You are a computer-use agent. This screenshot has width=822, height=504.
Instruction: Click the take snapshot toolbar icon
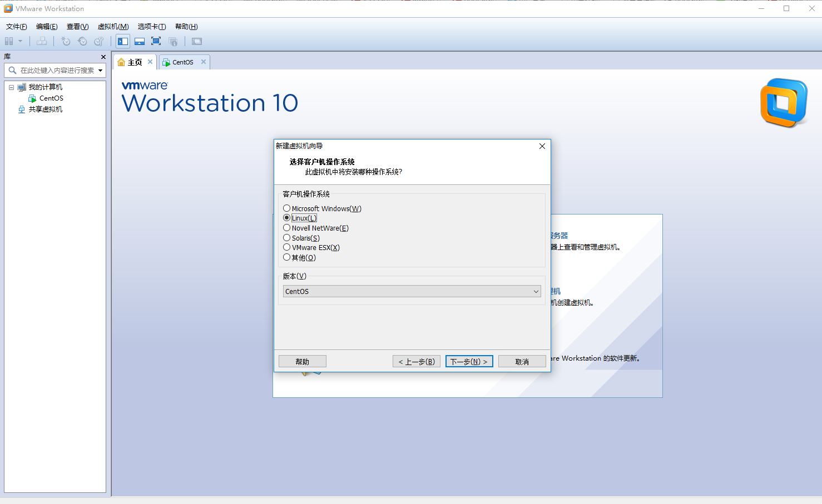66,41
